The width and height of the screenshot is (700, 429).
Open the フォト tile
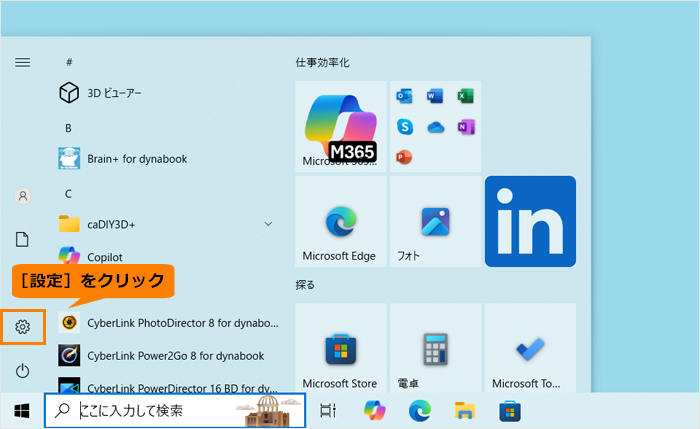pyautogui.click(x=435, y=221)
